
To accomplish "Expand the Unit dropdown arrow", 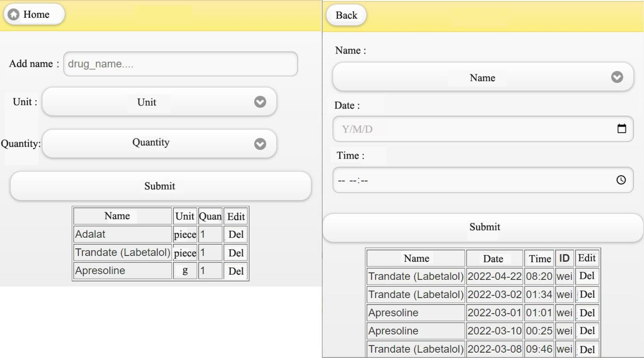I will (x=260, y=102).
